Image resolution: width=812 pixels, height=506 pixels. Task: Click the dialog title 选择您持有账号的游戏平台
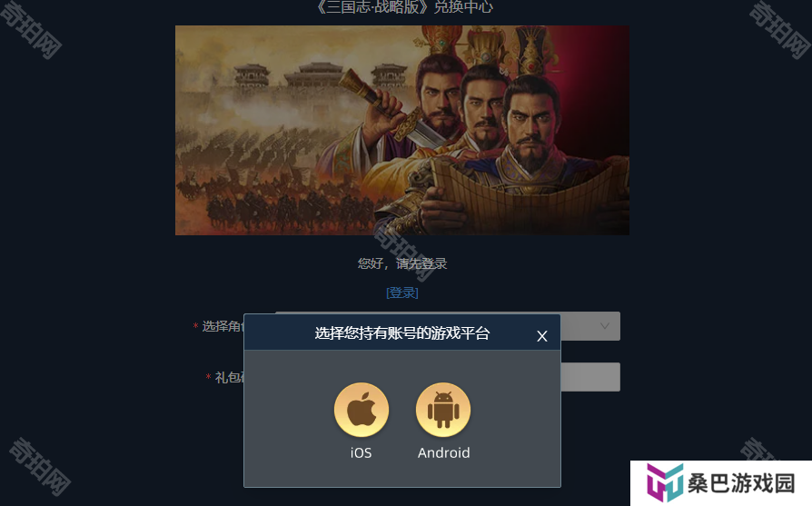[x=401, y=333]
